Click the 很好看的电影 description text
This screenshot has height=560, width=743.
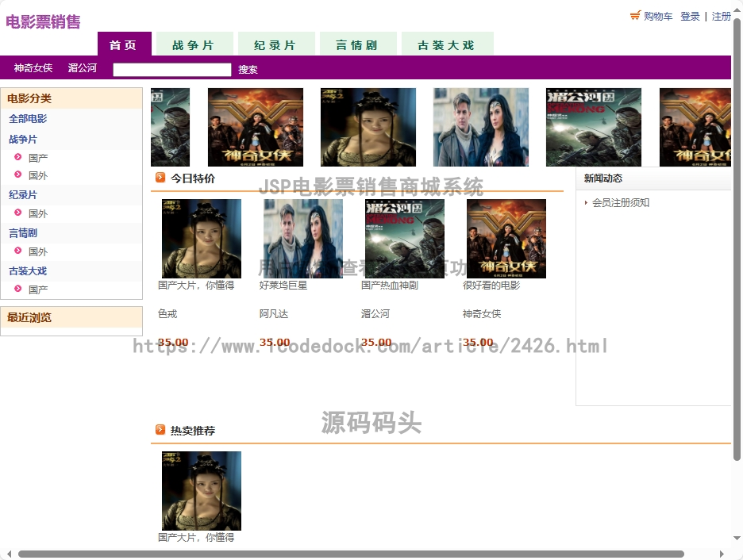click(491, 285)
